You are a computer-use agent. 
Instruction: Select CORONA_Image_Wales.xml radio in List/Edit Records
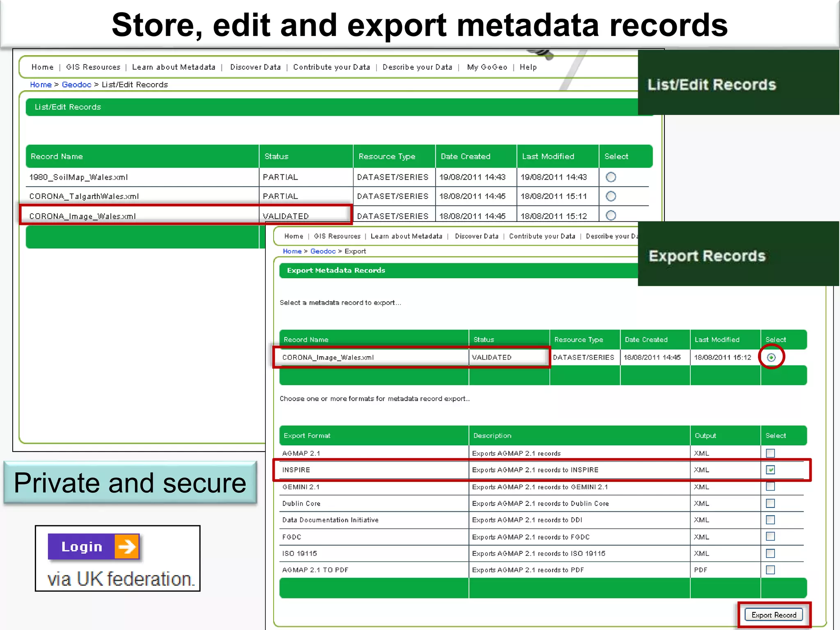pos(611,215)
